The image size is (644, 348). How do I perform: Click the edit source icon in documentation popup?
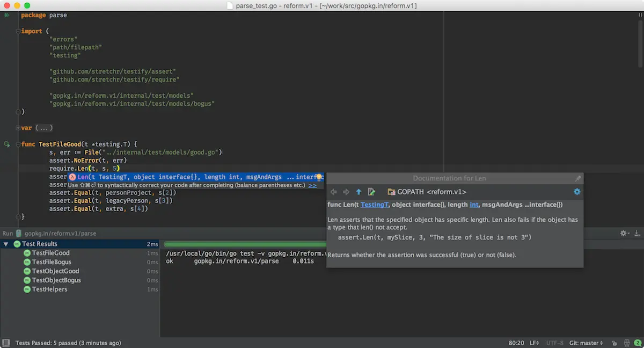371,192
